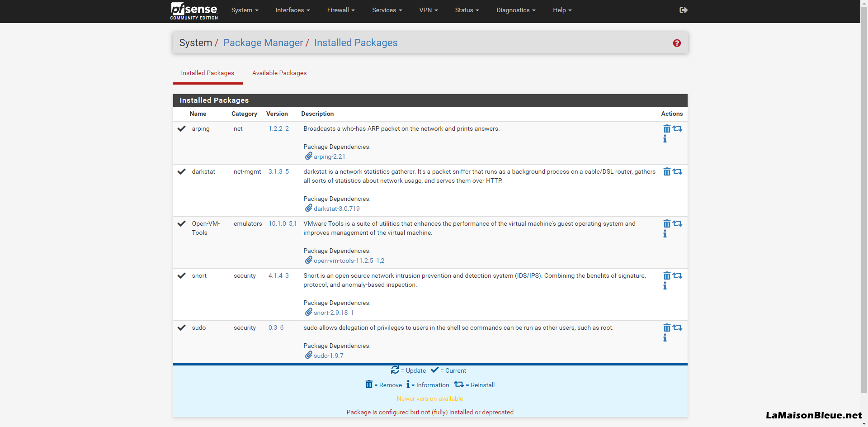Reinstall the sudo package
The height and width of the screenshot is (427, 868).
(677, 328)
